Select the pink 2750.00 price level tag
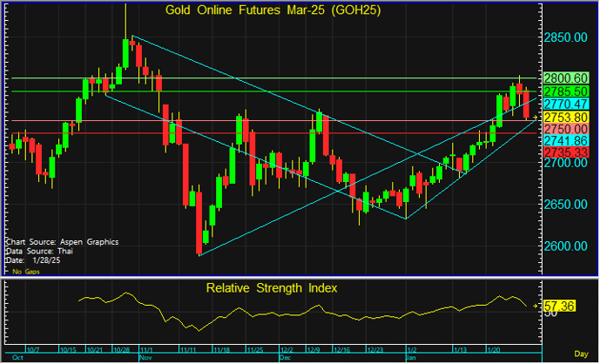The image size is (600, 364). [566, 128]
